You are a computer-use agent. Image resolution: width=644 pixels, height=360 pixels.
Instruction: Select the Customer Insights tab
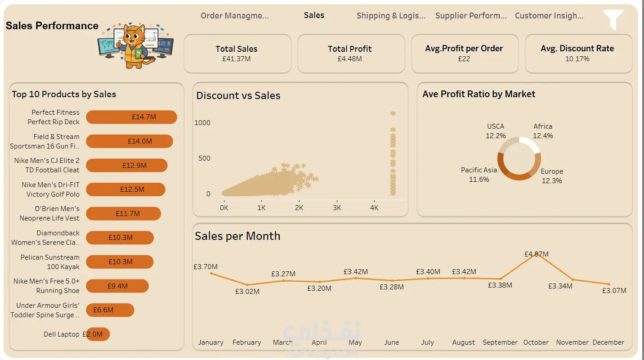coord(549,16)
